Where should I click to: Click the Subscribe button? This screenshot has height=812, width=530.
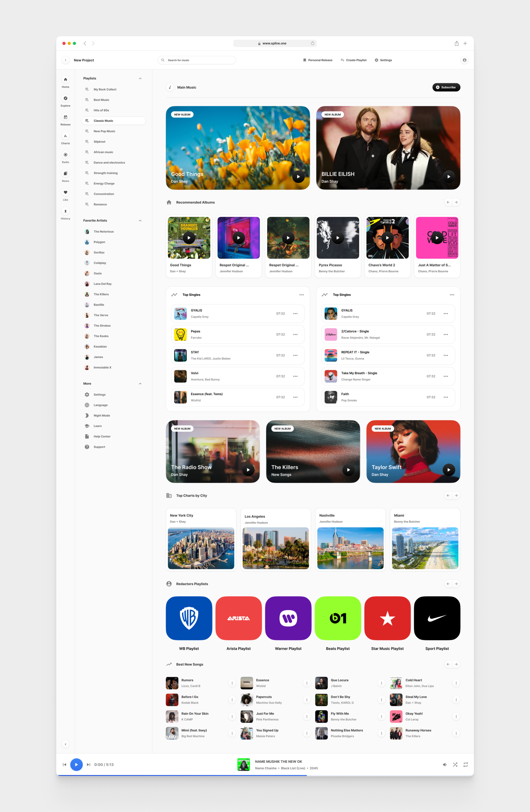pyautogui.click(x=446, y=87)
